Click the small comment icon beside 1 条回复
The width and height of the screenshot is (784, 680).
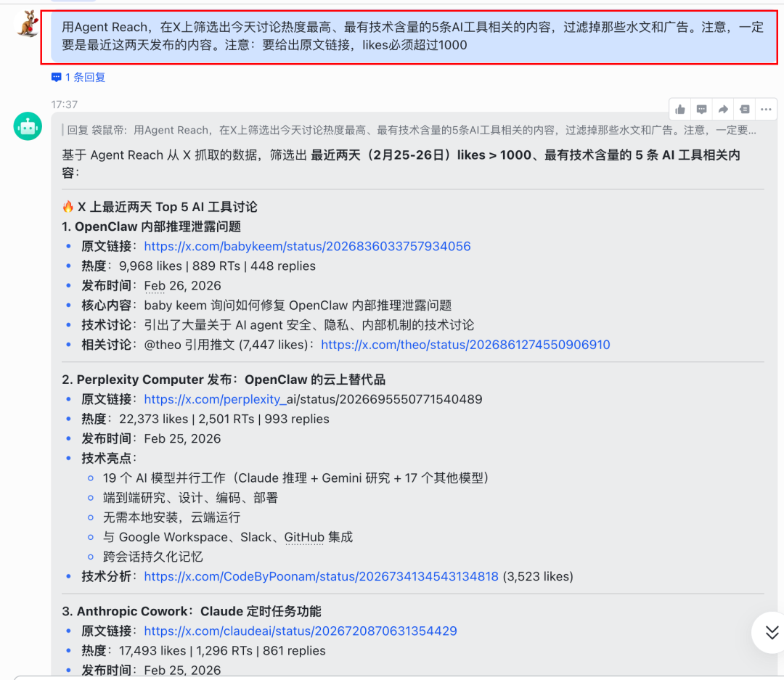(56, 77)
